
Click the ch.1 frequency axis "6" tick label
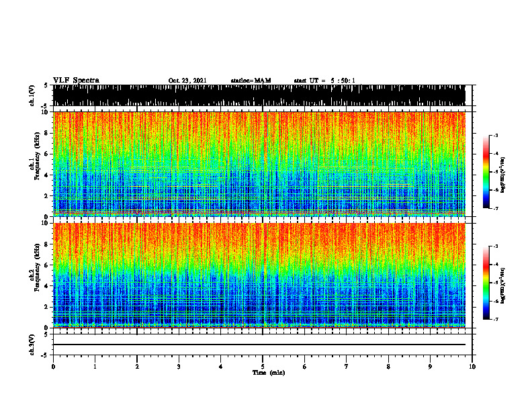tap(48, 154)
